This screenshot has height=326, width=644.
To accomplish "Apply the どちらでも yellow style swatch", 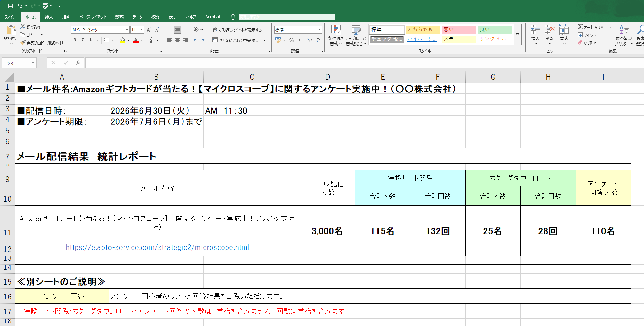I will [423, 30].
